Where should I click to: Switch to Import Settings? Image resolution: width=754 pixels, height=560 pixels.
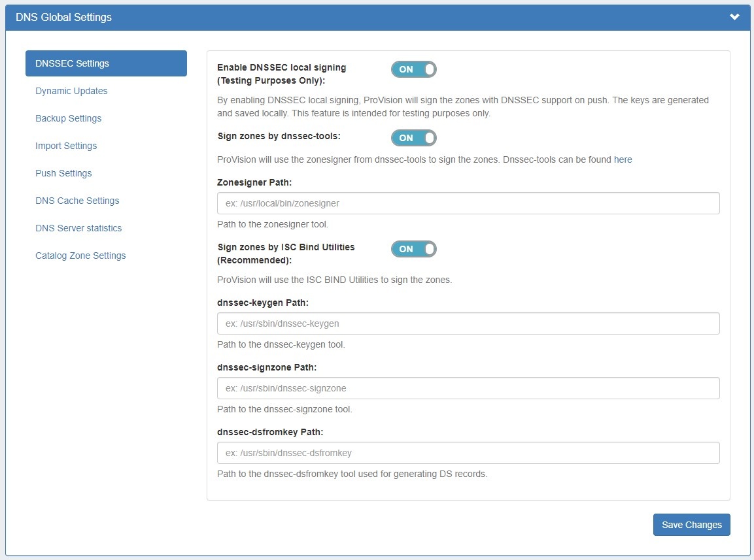coord(66,146)
